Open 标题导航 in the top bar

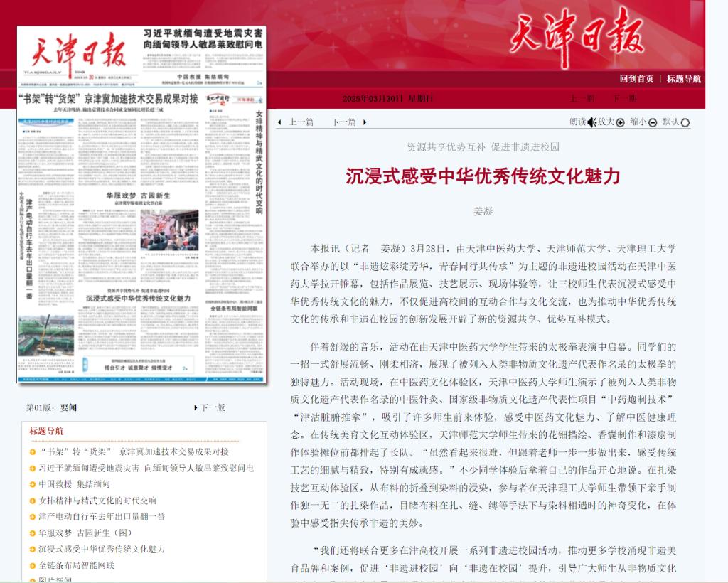(683, 79)
